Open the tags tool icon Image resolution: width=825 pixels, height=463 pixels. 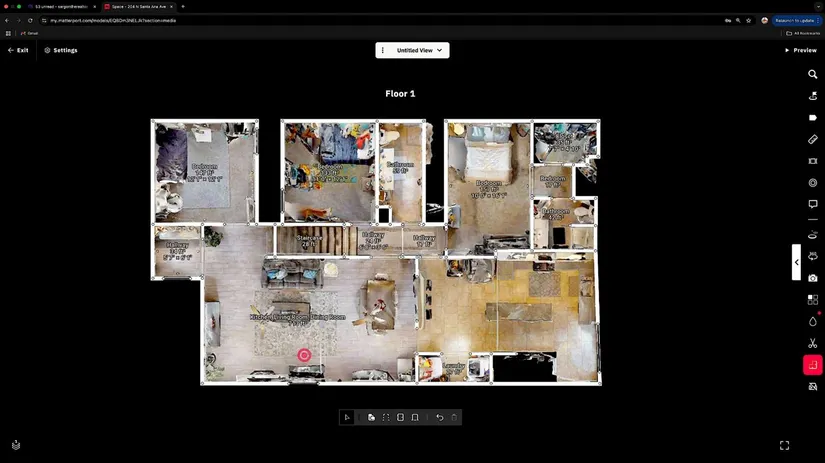(x=812, y=117)
